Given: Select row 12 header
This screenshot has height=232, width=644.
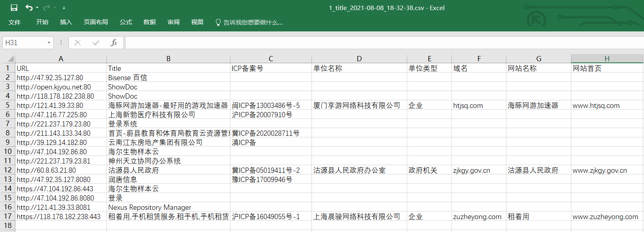Looking at the screenshot, I should [x=8, y=170].
